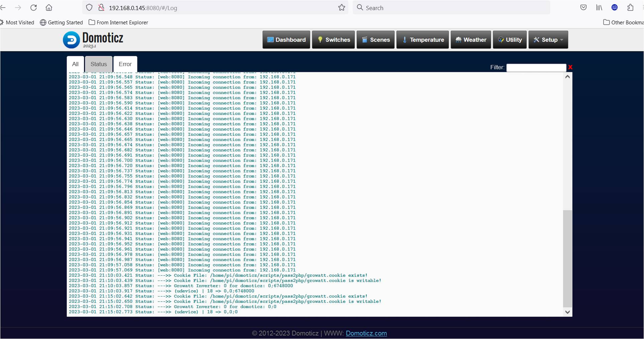Select the All log tab
This screenshot has height=339, width=644.
tap(75, 64)
